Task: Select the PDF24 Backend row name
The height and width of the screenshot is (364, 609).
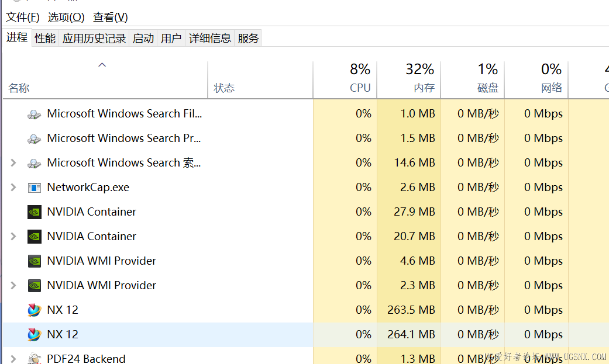Action: pyautogui.click(x=86, y=359)
